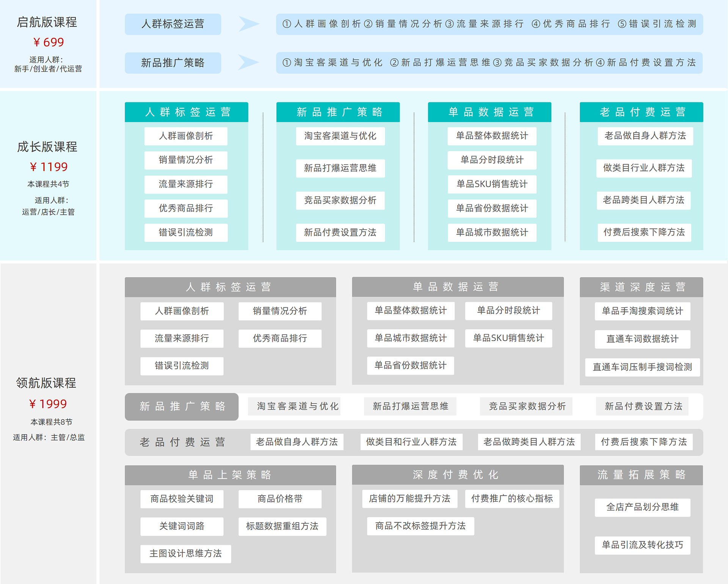Select 商品不改标签提升方法 item
This screenshot has width=728, height=584.
(420, 526)
